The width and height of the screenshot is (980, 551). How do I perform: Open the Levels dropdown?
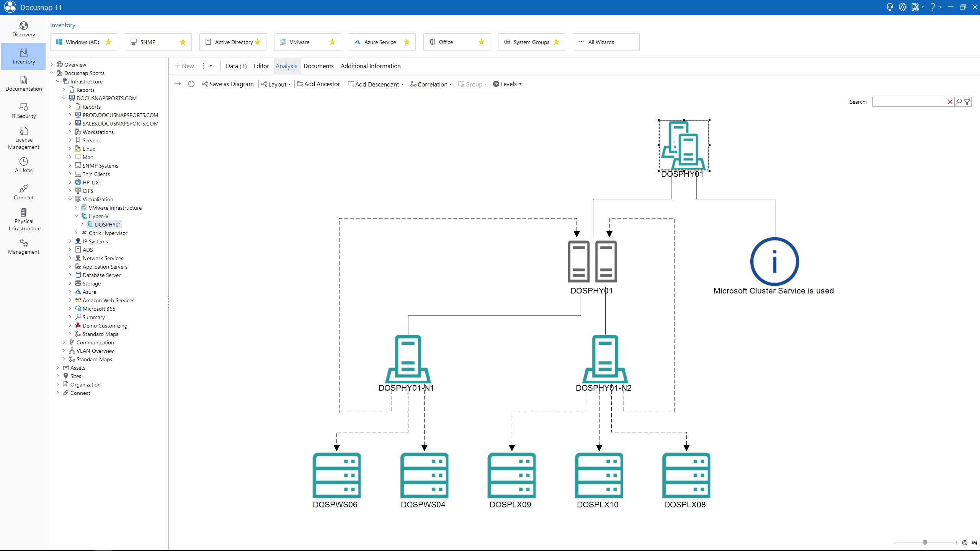508,84
